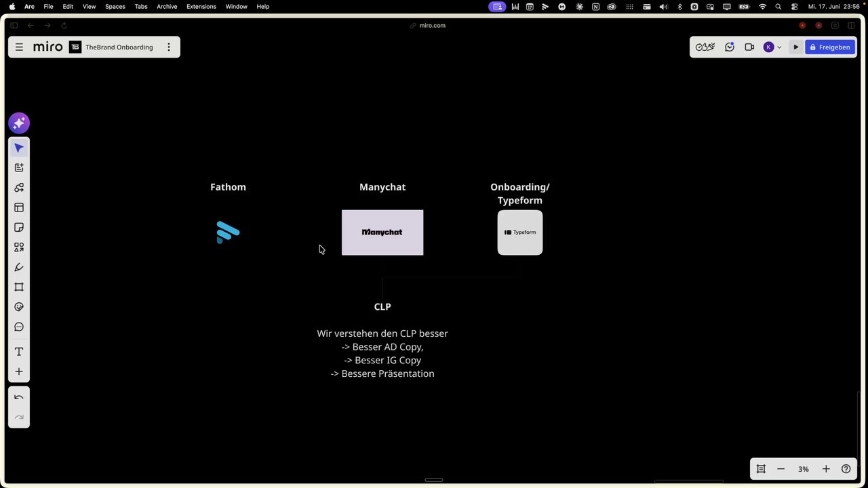Image resolution: width=868 pixels, height=488 pixels.
Task: Select the cursor selection tool
Action: [x=19, y=148]
